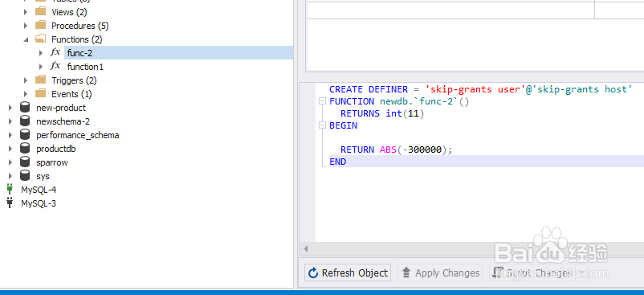This screenshot has width=644, height=295.
Task: Click the horizontal scrollbar left arrow
Action: tap(306, 248)
